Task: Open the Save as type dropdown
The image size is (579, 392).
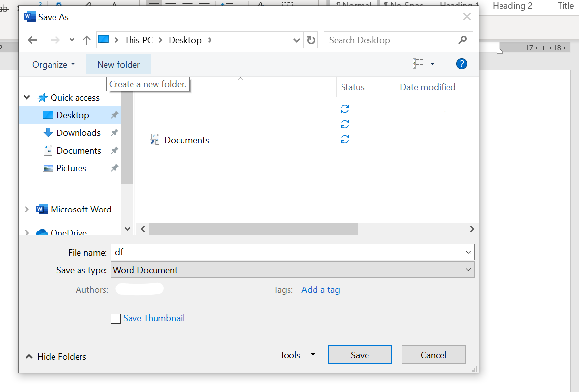Action: (293, 270)
